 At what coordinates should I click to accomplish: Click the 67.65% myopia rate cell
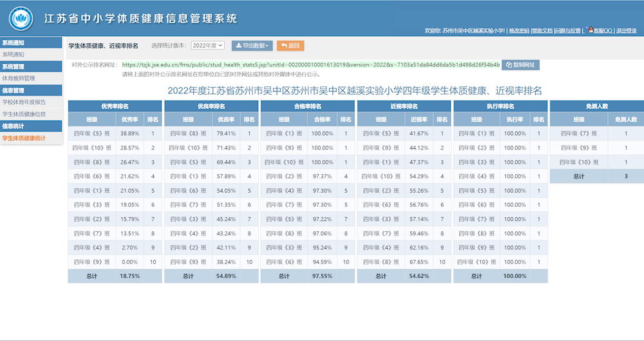click(x=419, y=262)
